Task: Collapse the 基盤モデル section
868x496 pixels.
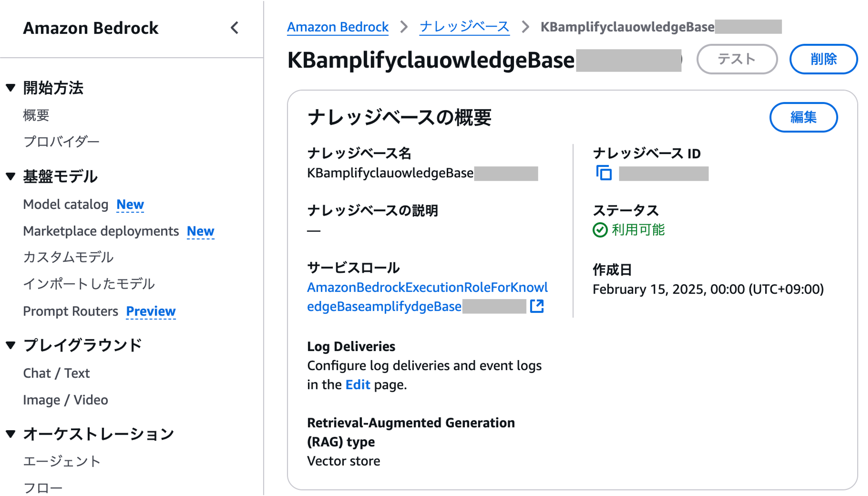Action: 11,176
